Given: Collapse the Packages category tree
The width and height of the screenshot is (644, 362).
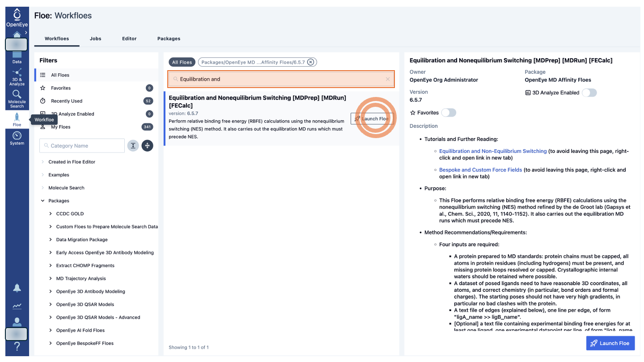Looking at the screenshot, I should tap(43, 201).
